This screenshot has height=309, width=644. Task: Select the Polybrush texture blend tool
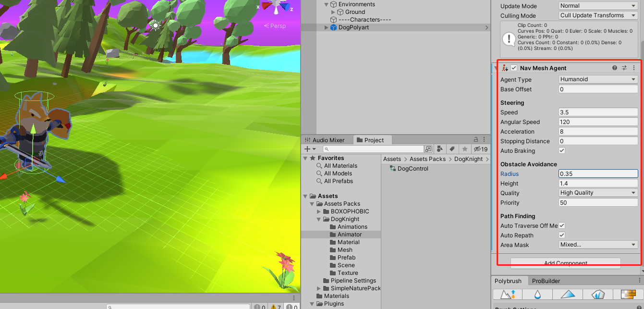click(628, 294)
